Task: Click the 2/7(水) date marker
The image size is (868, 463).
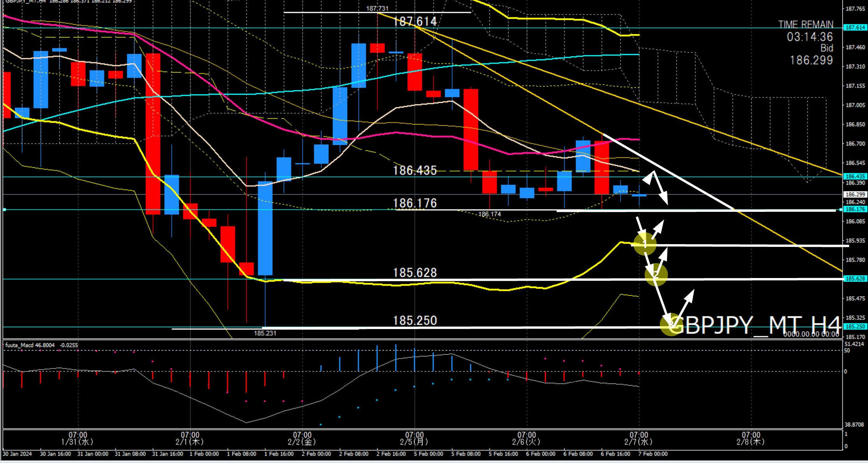Action: tap(639, 442)
